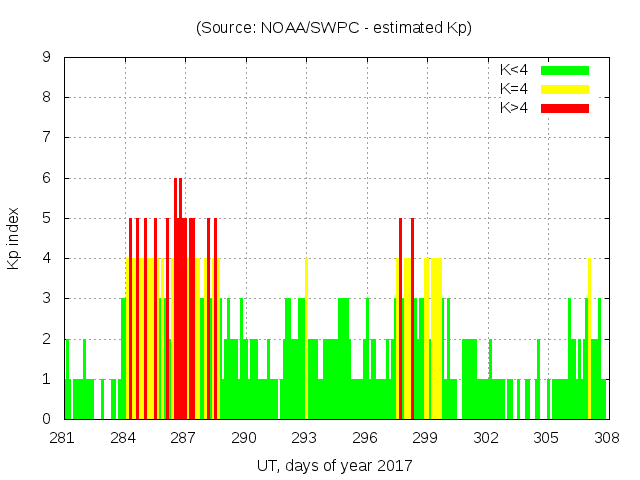Click the yellow bar near day 307
This screenshot has height=480, width=640.
589,340
